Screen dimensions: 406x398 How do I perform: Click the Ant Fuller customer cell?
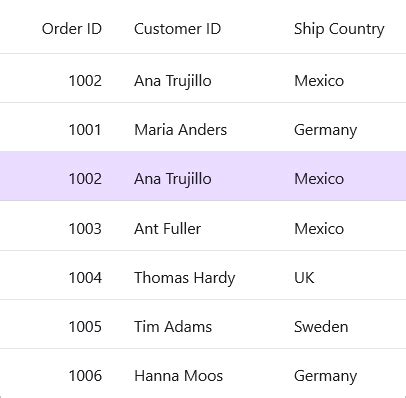(167, 229)
